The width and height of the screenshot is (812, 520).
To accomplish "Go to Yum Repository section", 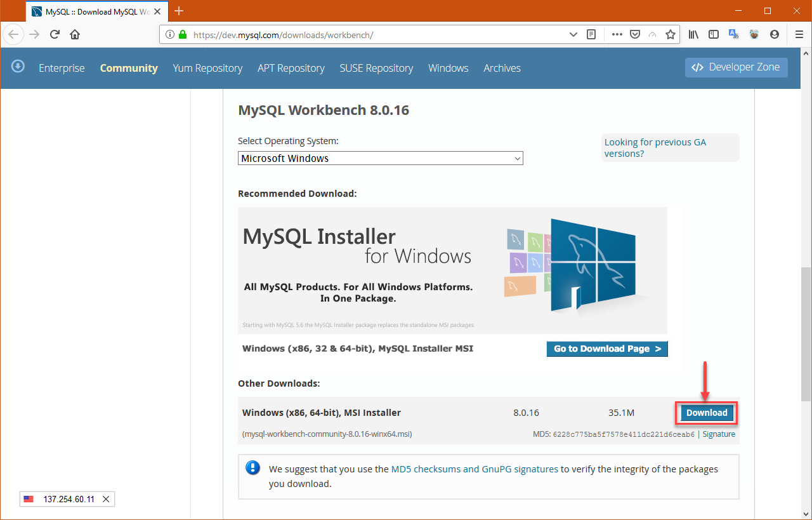I will pos(207,68).
